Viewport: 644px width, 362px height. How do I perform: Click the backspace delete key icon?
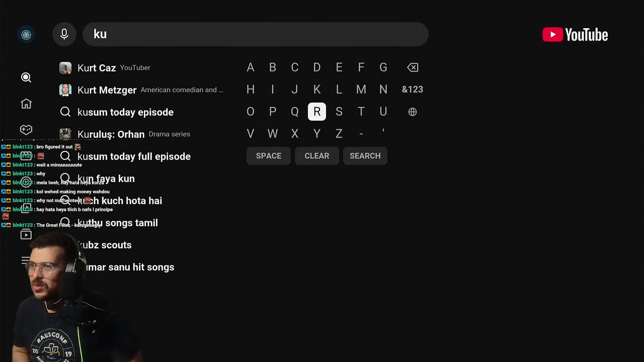(413, 67)
